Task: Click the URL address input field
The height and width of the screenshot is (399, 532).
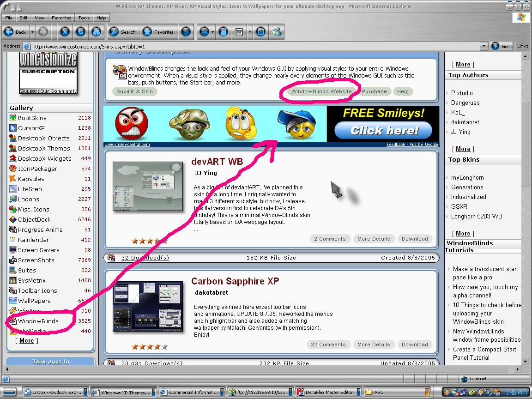Action: (254, 46)
